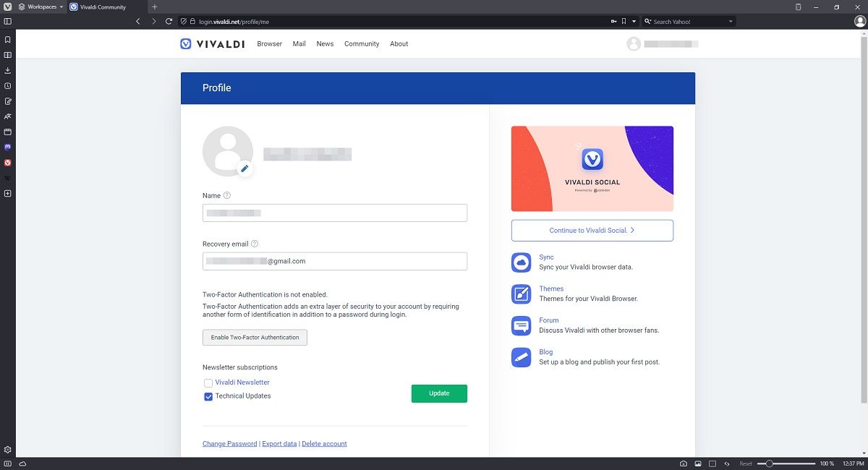Uncheck the Technical Updates checkbox
Image resolution: width=868 pixels, height=470 pixels.
click(208, 396)
